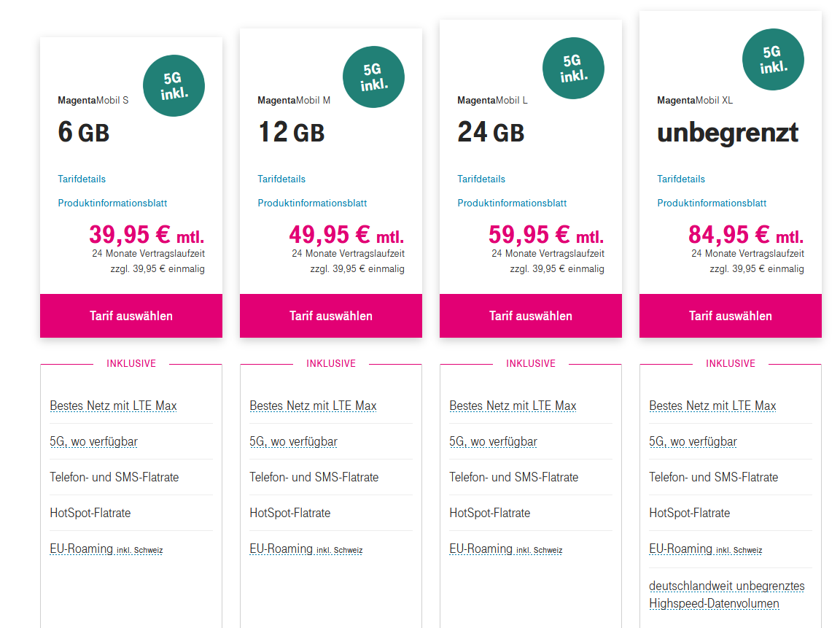Image resolution: width=840 pixels, height=628 pixels.
Task: Click deutschlandweit unbegrenztes Highspeed-Datenvolumen link
Action: pos(726,594)
